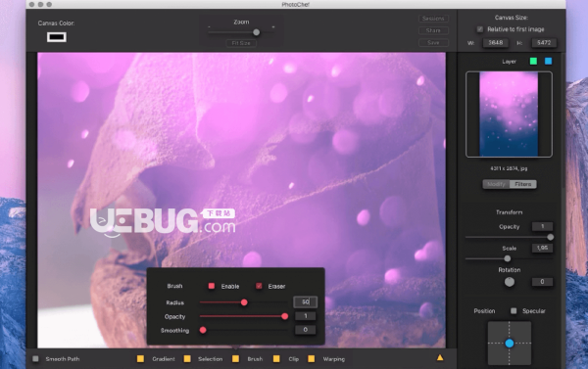
Task: Edit the canvas height field
Action: 544,43
